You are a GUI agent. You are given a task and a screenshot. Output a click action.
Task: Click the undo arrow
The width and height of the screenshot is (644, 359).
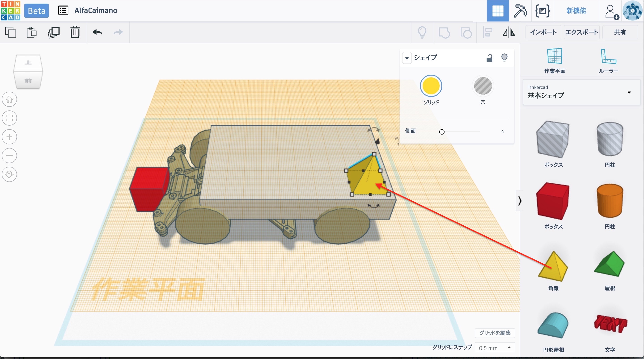(97, 32)
